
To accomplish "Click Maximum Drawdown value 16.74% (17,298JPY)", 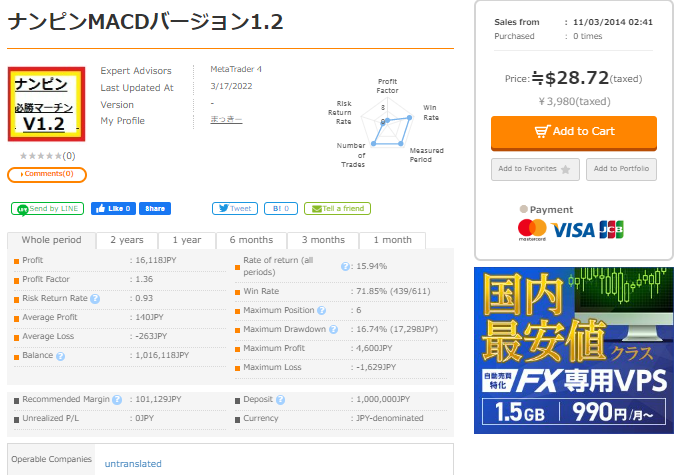I will (x=397, y=329).
